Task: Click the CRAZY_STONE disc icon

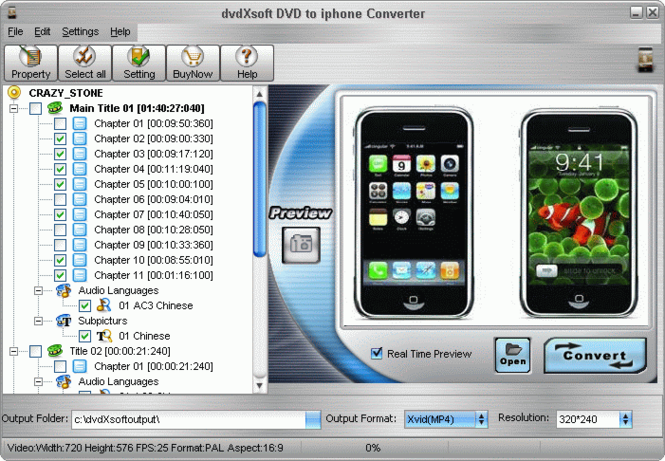Action: (x=14, y=92)
